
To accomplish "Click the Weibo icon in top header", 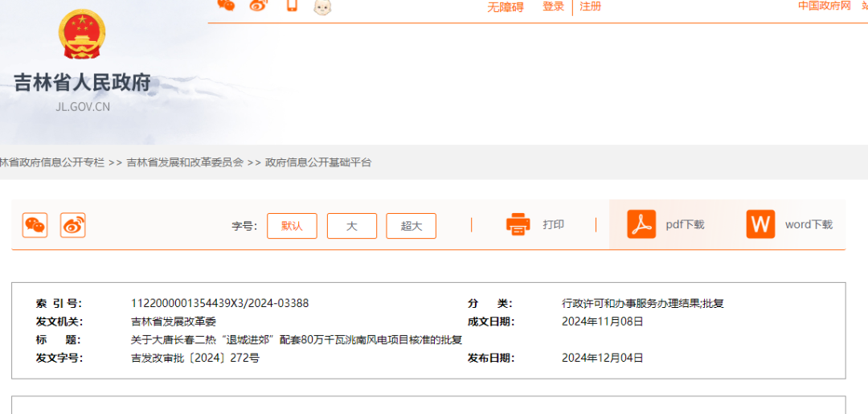I will (x=258, y=6).
